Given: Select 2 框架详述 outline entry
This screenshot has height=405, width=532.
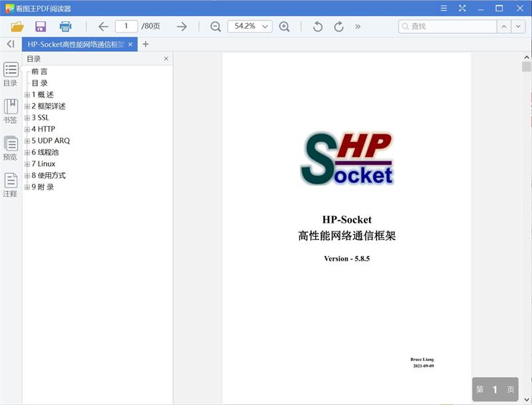Looking at the screenshot, I should [x=49, y=106].
